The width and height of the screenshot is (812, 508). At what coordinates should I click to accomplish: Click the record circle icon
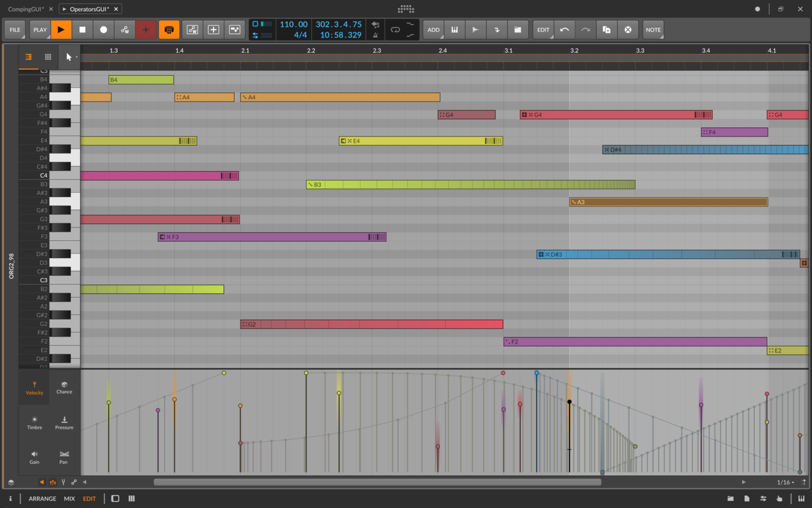tap(104, 30)
